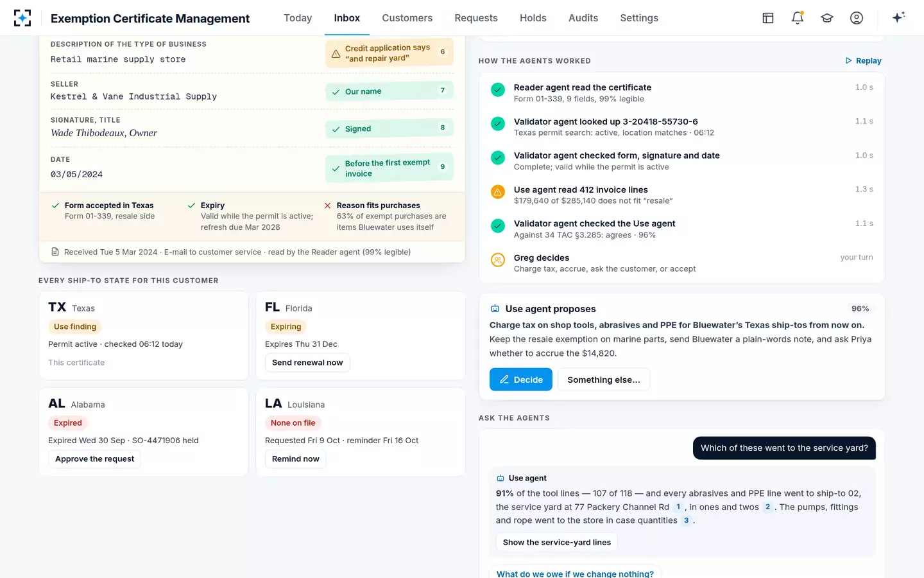
Task: Click the Expired badge on Alabama card
Action: tap(68, 423)
